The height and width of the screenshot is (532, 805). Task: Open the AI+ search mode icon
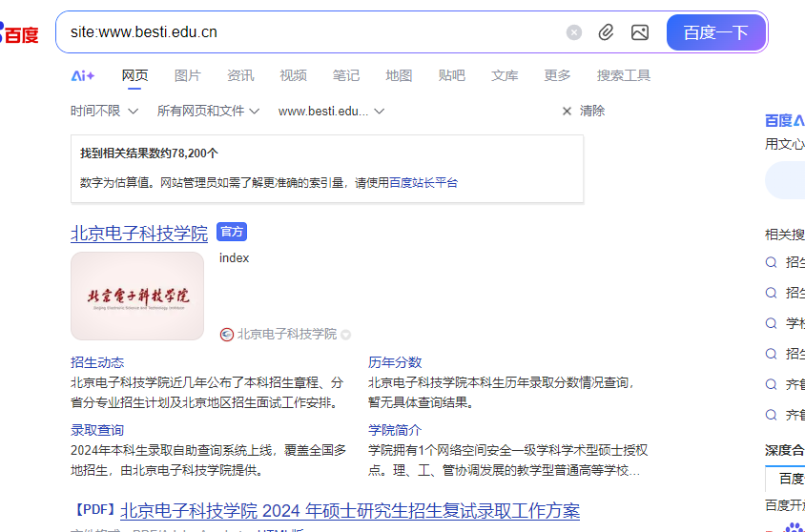click(x=83, y=76)
